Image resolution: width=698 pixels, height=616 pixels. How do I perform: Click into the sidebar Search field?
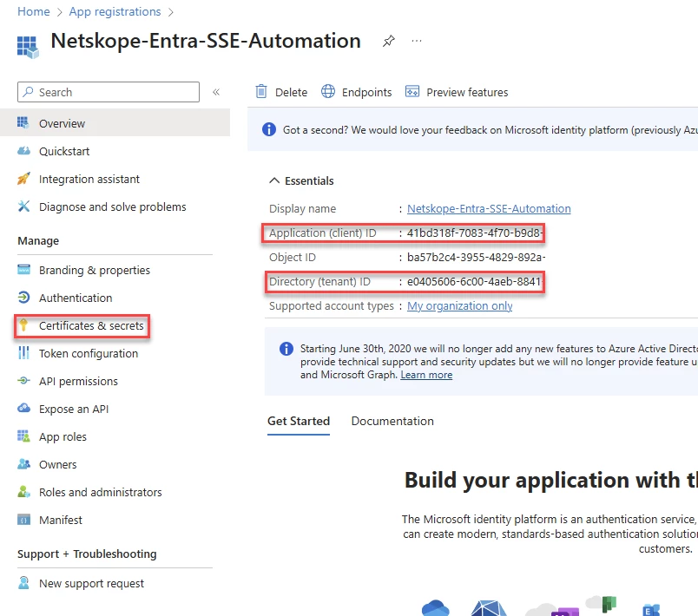(x=109, y=92)
